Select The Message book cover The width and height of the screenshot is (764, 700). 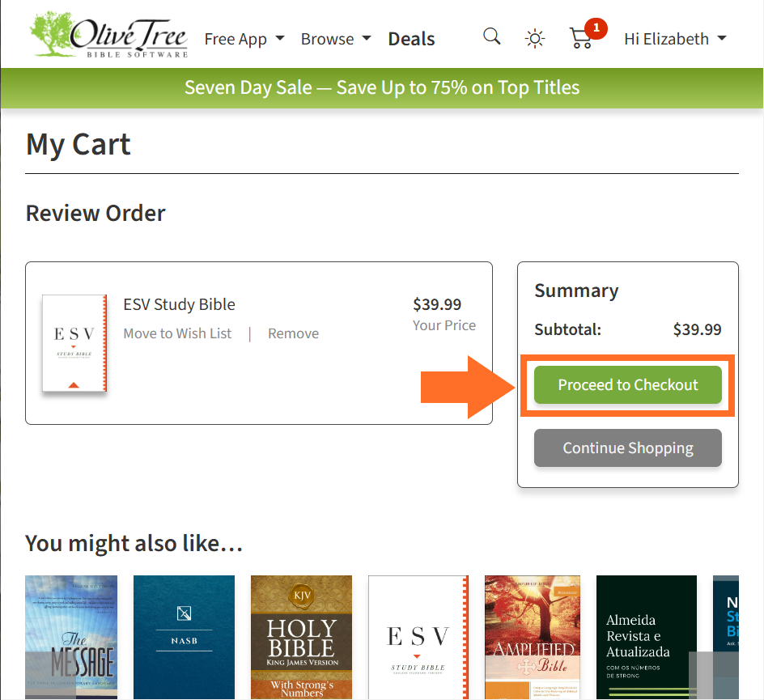pyautogui.click(x=71, y=637)
